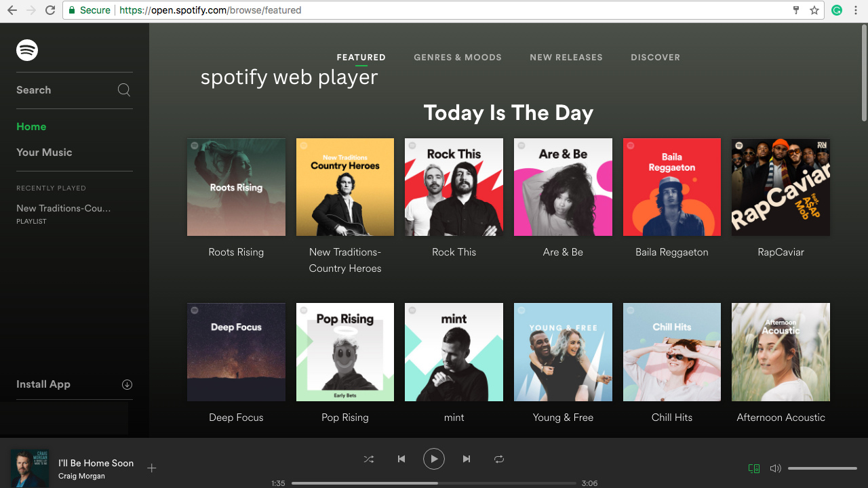Skip to previous track
Screen dimensions: 868x488
coord(401,459)
